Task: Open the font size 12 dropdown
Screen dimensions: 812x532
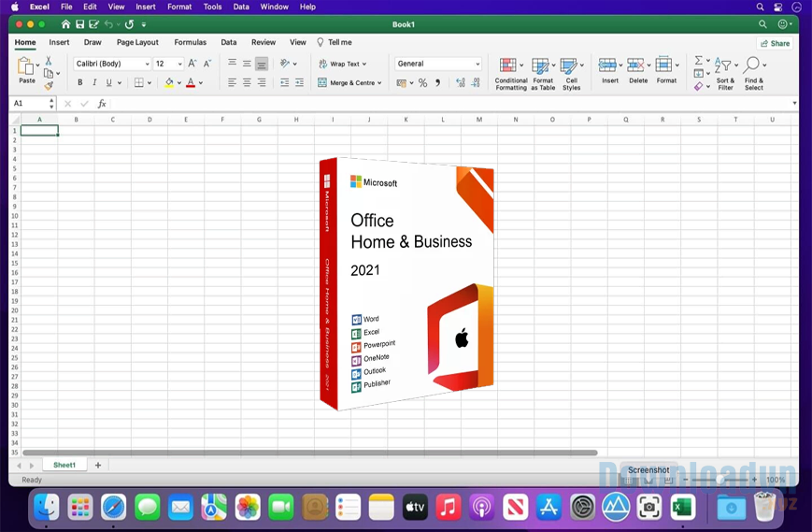Action: (168, 64)
